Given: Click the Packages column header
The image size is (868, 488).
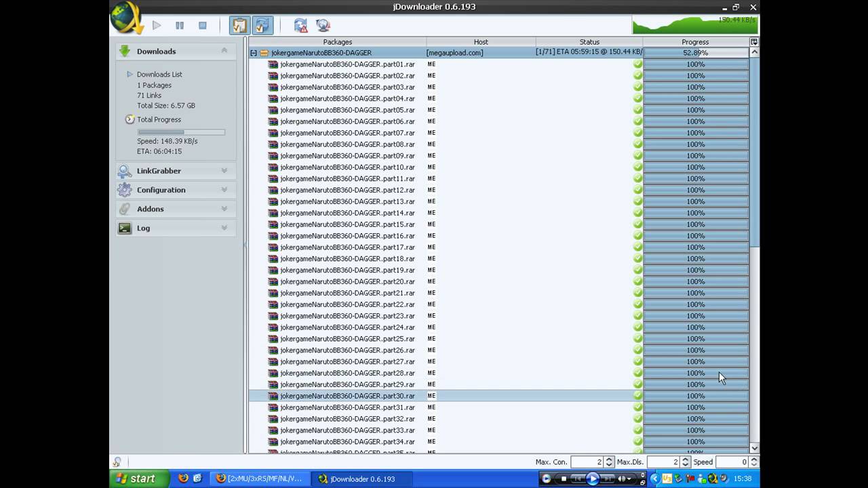Looking at the screenshot, I should 337,42.
